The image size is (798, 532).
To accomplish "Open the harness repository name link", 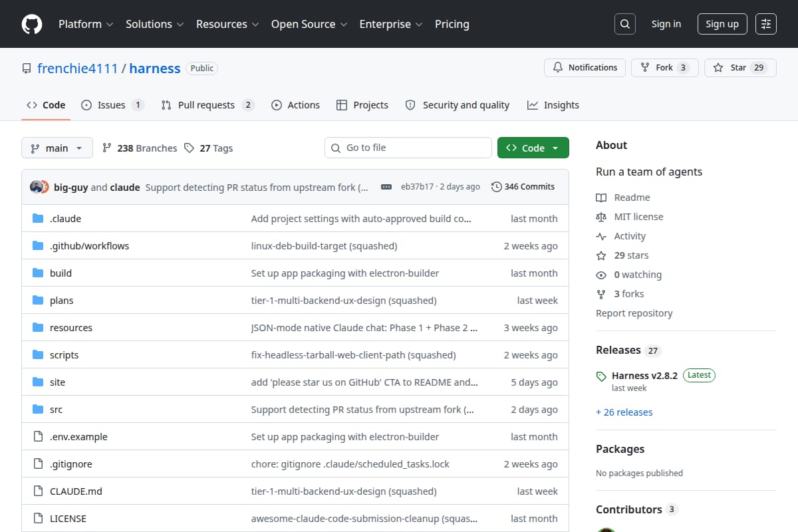I will click(x=155, y=68).
